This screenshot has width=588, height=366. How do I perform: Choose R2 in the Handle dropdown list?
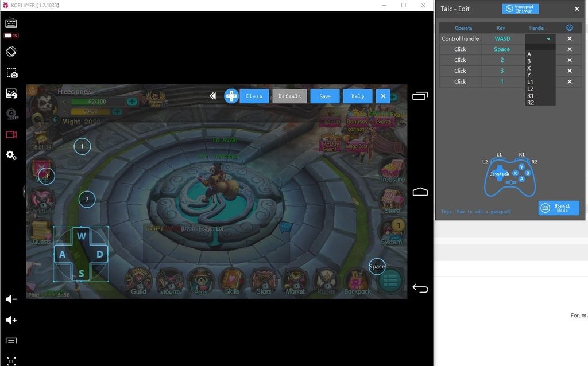point(530,103)
